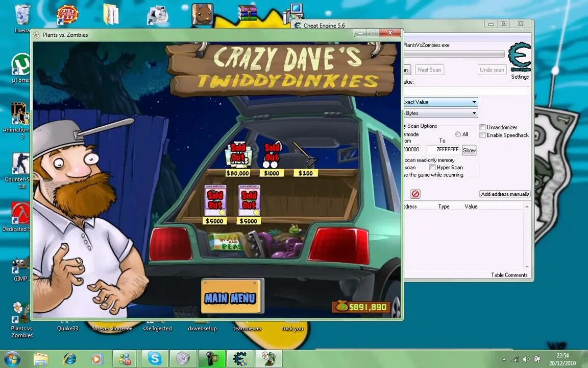The width and height of the screenshot is (588, 368).
Task: Open the WinRAR books icon on desktop
Action: click(x=247, y=13)
